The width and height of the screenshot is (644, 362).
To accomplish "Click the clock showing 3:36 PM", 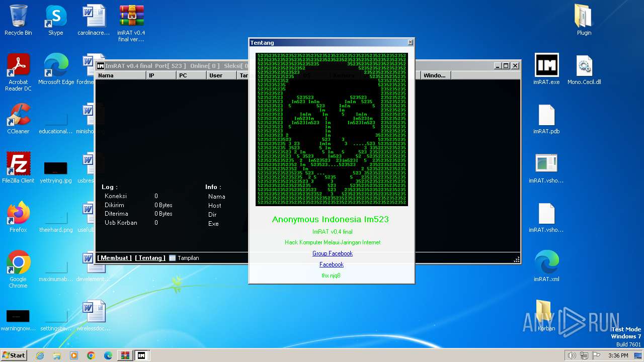I will pos(618,355).
